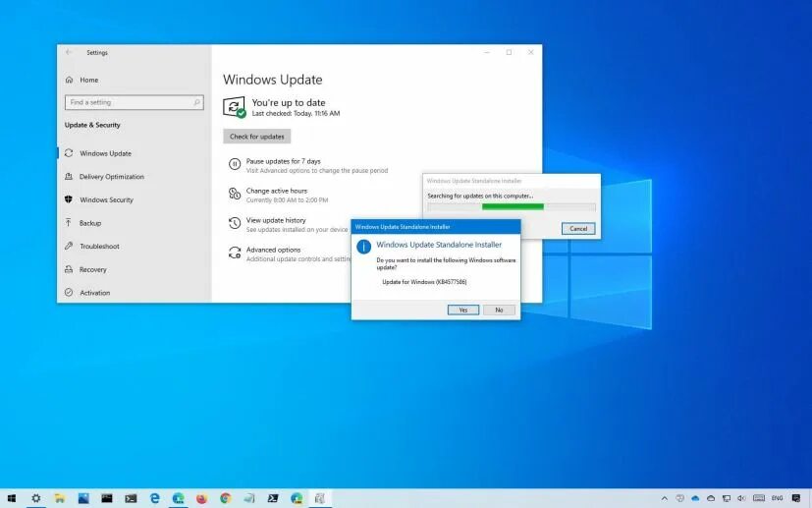This screenshot has height=508, width=812.
Task: Click the up-to-date status icon with green check
Action: point(234,107)
